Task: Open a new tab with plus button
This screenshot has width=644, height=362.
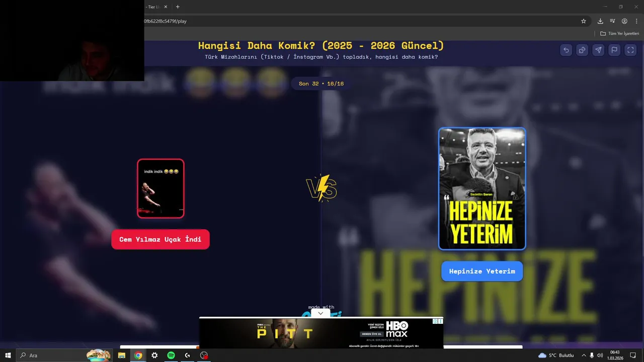Action: pos(178,7)
